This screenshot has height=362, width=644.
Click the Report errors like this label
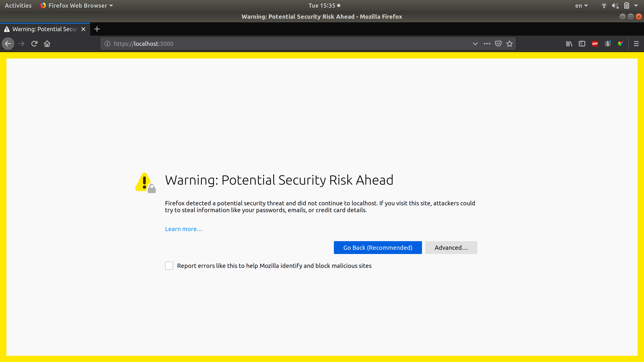(x=274, y=266)
